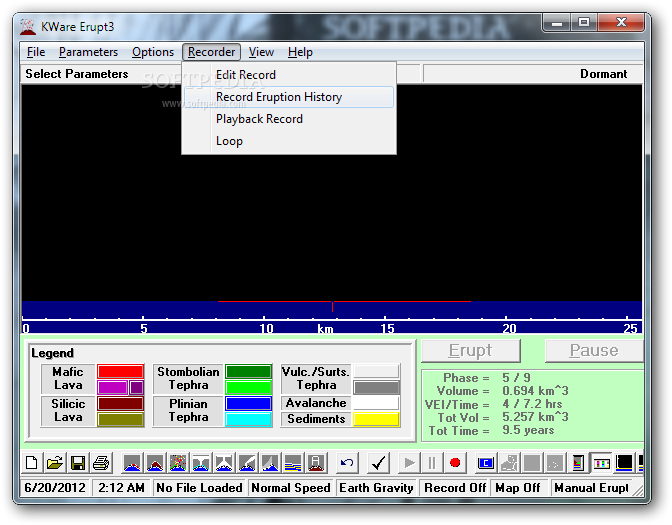Click the 'Earth Gravity' status bar entry
This screenshot has width=672, height=525.
click(x=376, y=488)
